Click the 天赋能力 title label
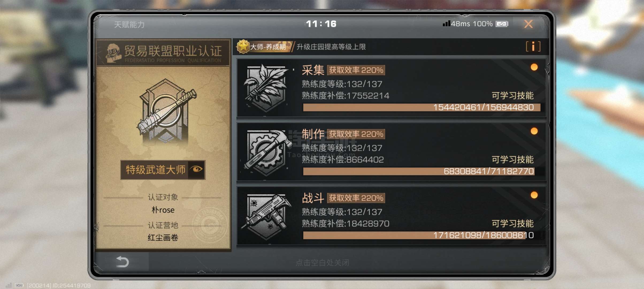Viewport: 644px width, 289px height. tap(129, 25)
